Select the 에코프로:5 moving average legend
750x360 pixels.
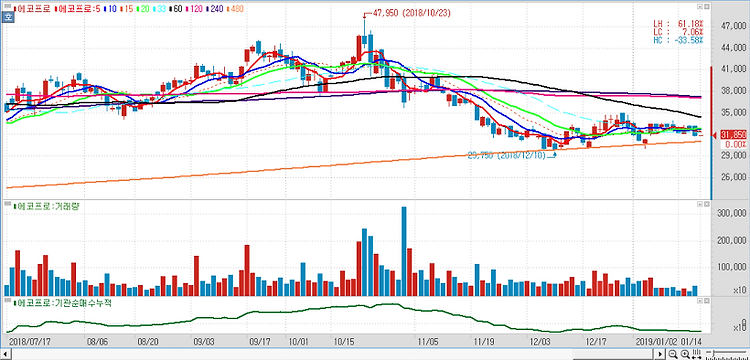coord(77,9)
